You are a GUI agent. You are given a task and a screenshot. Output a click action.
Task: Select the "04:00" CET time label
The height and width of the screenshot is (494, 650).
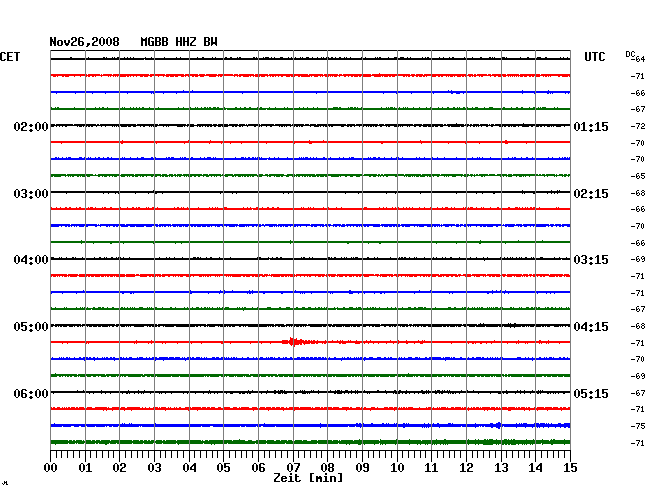coord(31,260)
